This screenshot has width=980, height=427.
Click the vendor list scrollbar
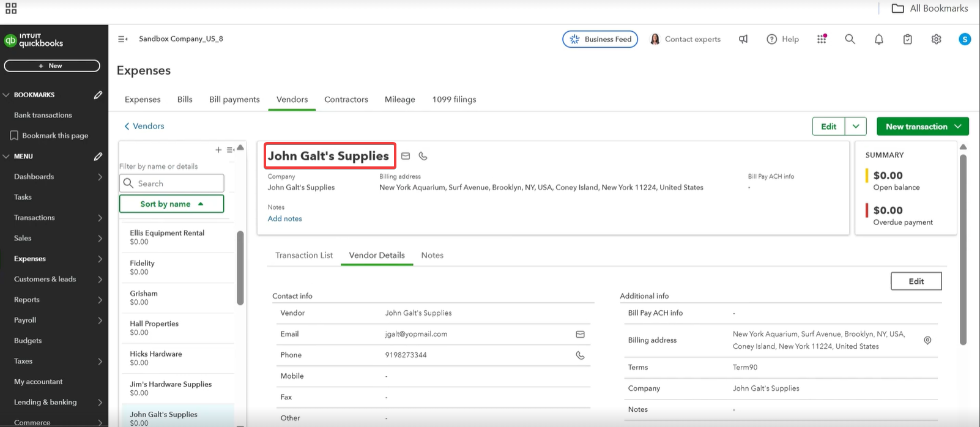240,268
